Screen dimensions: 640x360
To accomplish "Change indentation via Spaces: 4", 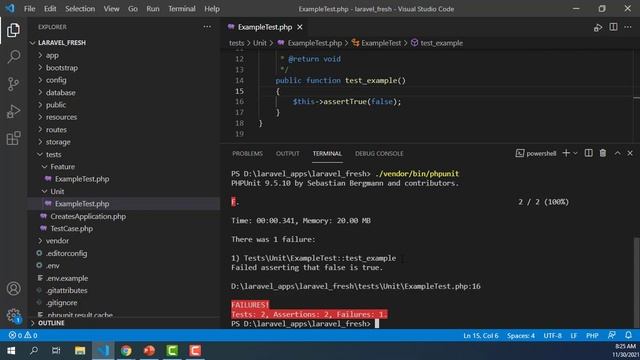I will [521, 336].
